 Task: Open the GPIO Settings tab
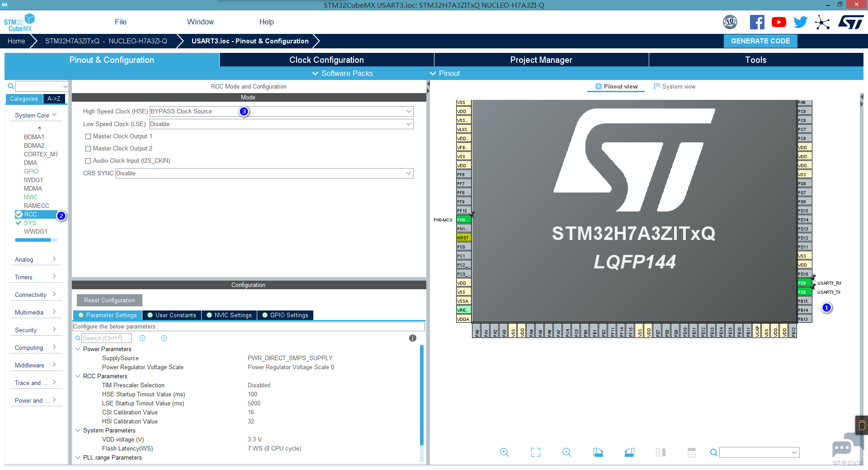[285, 315]
